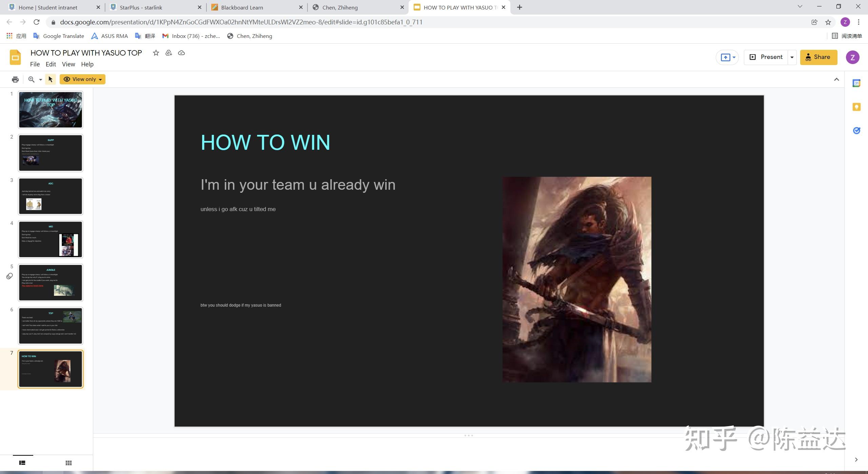Select slide 6 TOP thumbnail

(51, 326)
